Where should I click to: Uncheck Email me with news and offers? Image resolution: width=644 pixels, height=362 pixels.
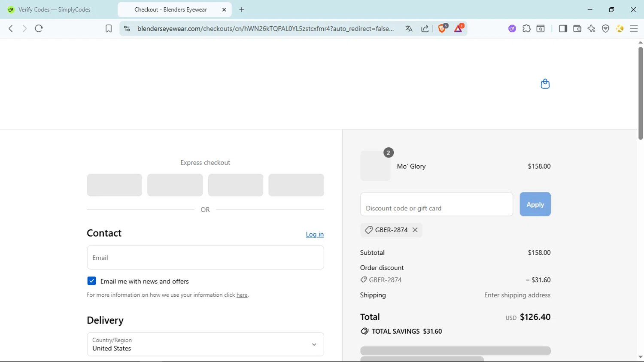(x=91, y=281)
